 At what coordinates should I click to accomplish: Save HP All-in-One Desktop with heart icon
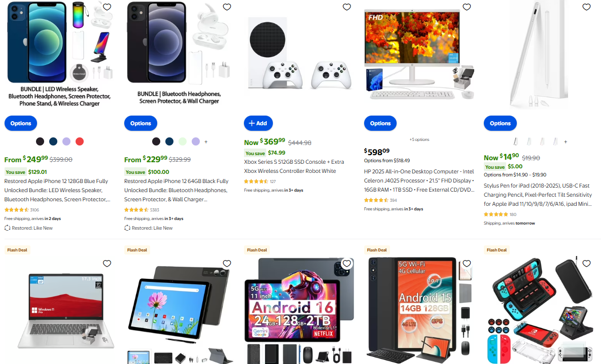pos(467,7)
